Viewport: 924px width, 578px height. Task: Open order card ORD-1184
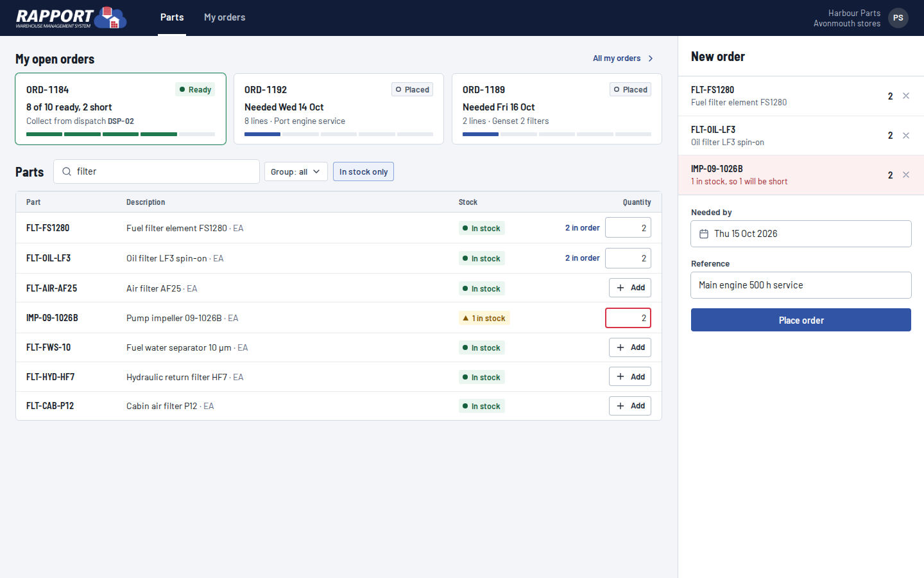tap(121, 109)
